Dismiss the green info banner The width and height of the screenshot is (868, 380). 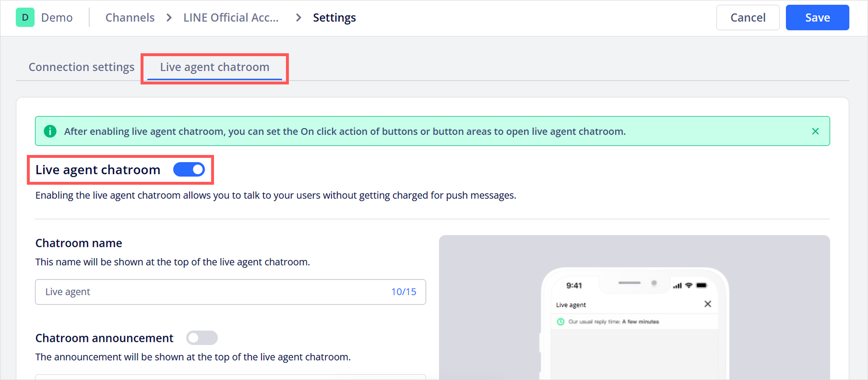pyautogui.click(x=815, y=131)
